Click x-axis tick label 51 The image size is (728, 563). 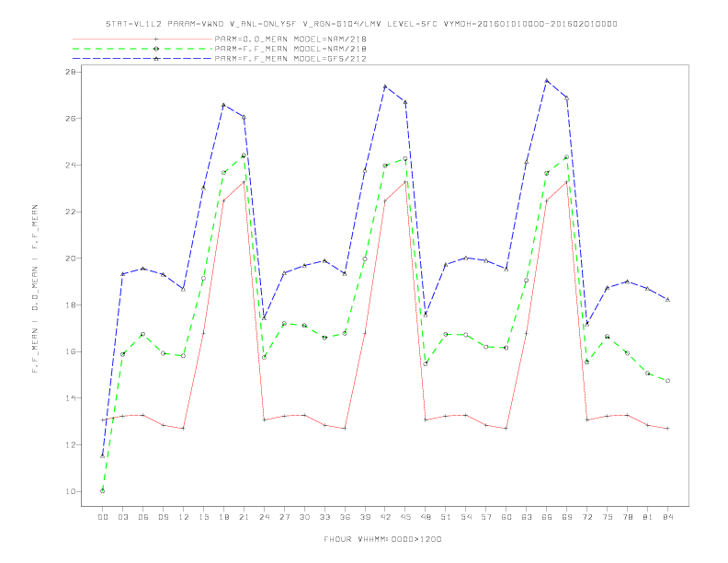446,517
